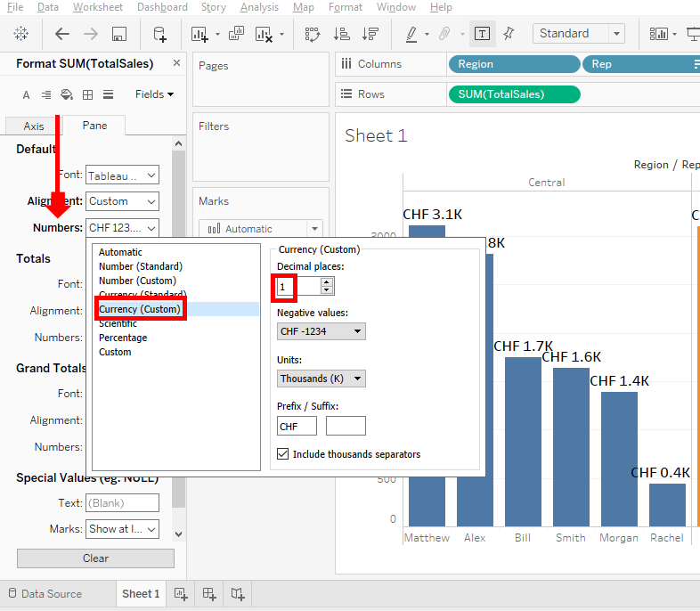
Task: Click the Swap rows and columns icon
Action: (313, 34)
